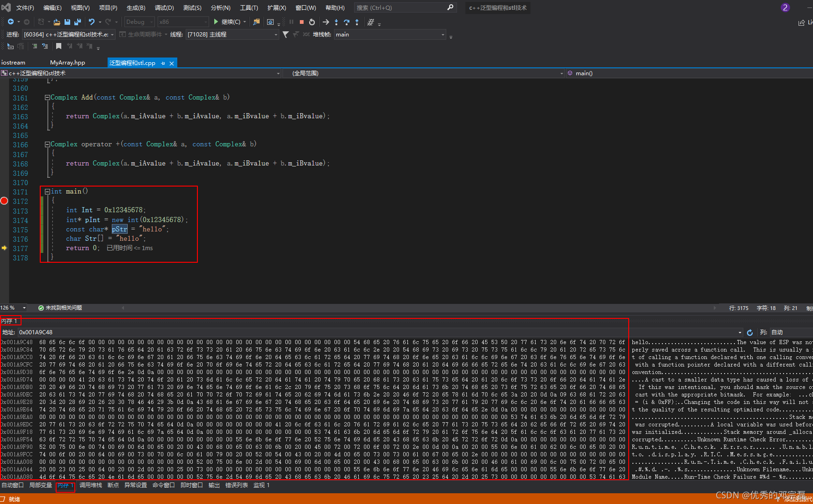The height and width of the screenshot is (504, 813).
Task: Open the 即时窗口 panel tab
Action: [192, 485]
